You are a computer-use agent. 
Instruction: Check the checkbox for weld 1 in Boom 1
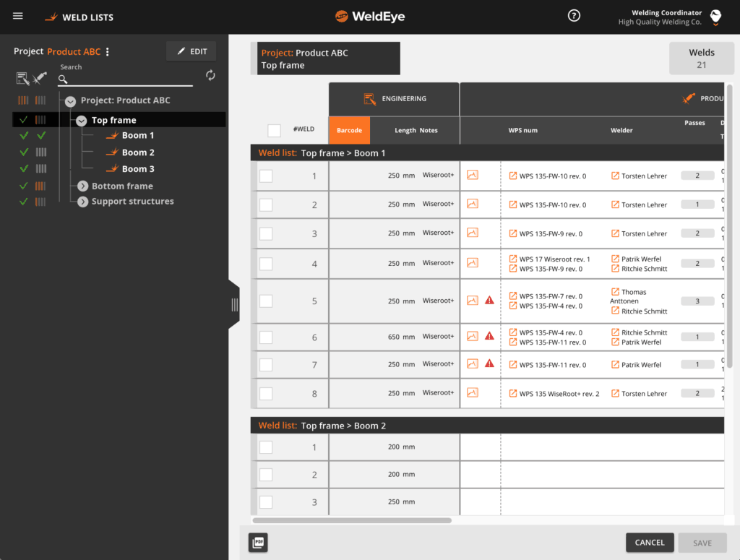point(265,175)
